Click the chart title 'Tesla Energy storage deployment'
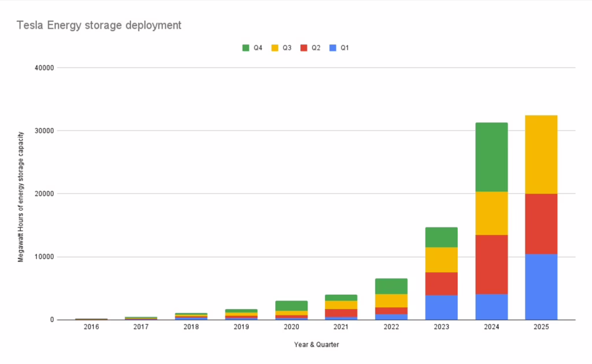 point(99,25)
